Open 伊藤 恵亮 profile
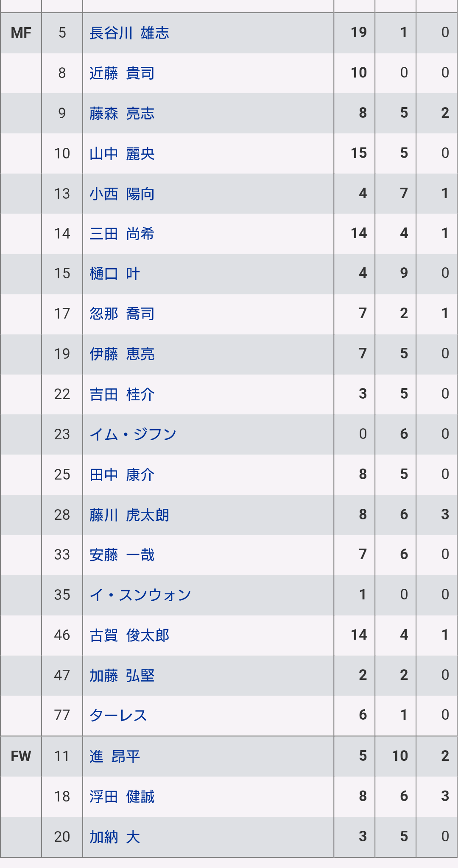 (122, 354)
